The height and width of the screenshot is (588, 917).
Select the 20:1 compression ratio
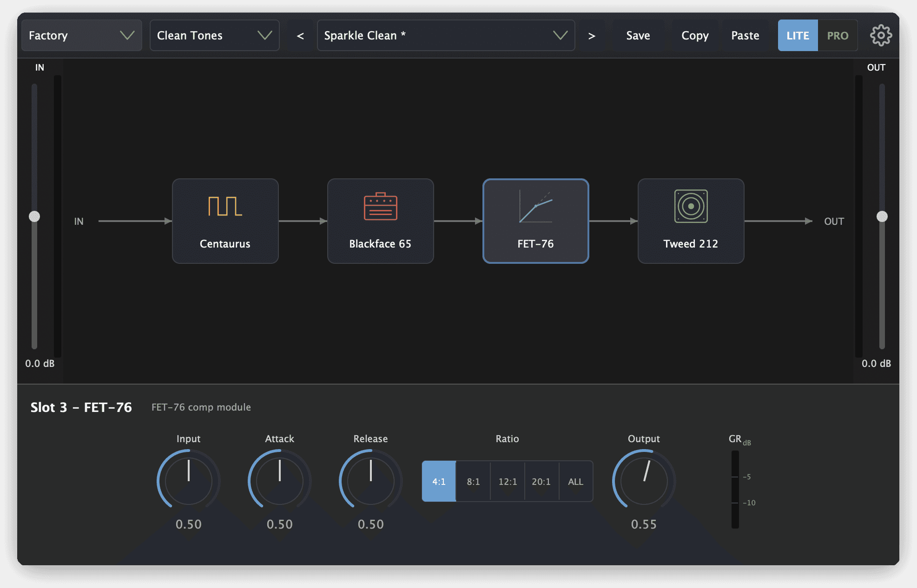pyautogui.click(x=541, y=481)
